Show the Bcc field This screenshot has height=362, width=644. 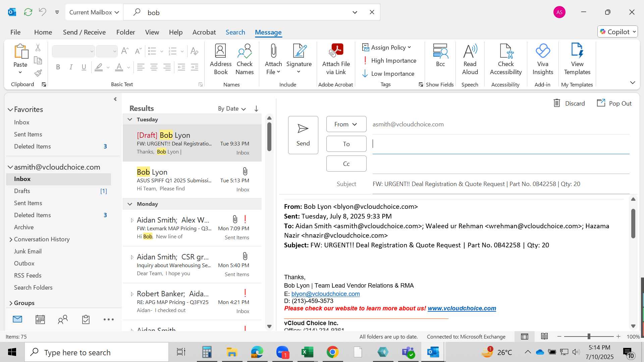440,55
